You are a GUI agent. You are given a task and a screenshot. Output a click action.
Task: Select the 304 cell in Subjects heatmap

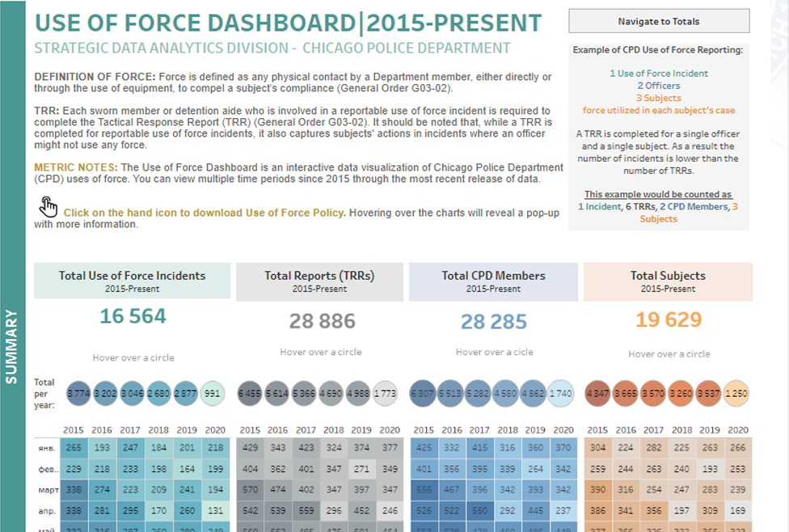click(x=597, y=447)
